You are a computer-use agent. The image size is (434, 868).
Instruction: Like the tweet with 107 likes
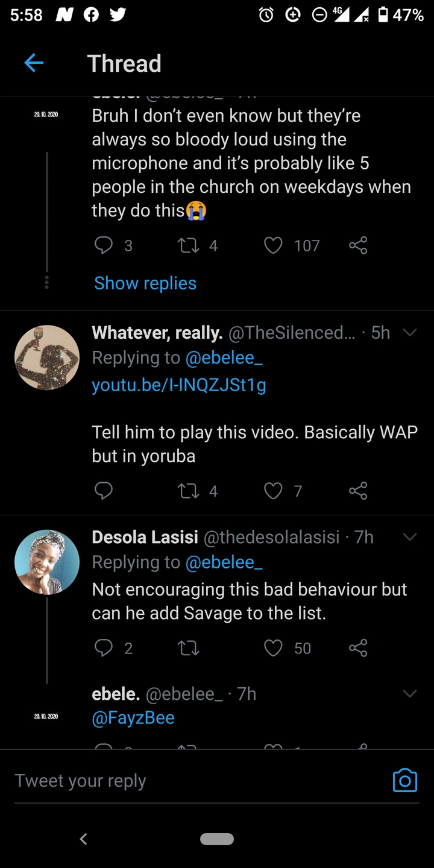(x=274, y=245)
